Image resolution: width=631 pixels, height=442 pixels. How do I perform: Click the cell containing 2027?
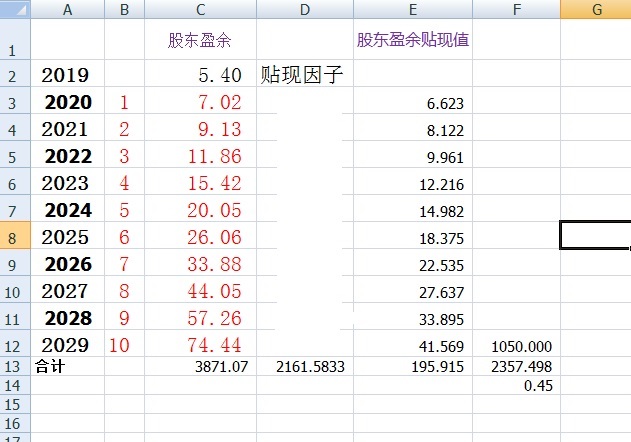[68, 289]
